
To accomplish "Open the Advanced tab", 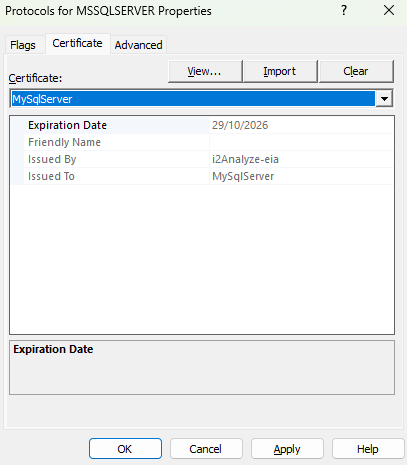I will point(138,45).
